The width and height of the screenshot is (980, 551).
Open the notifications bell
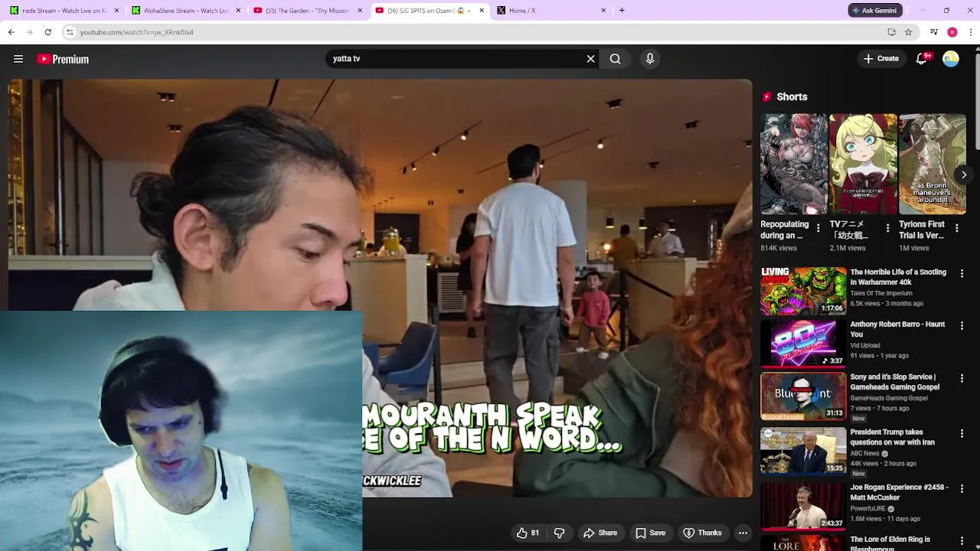[x=922, y=59]
